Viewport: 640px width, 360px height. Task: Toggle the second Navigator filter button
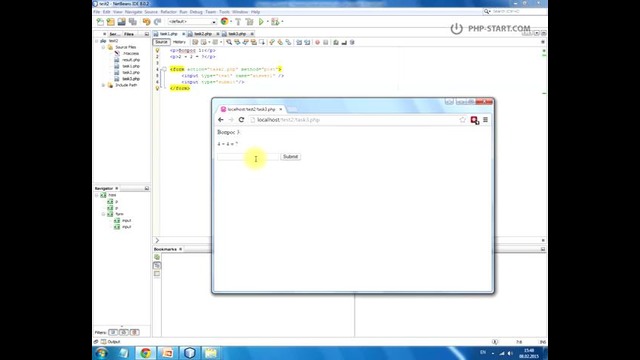point(124,332)
